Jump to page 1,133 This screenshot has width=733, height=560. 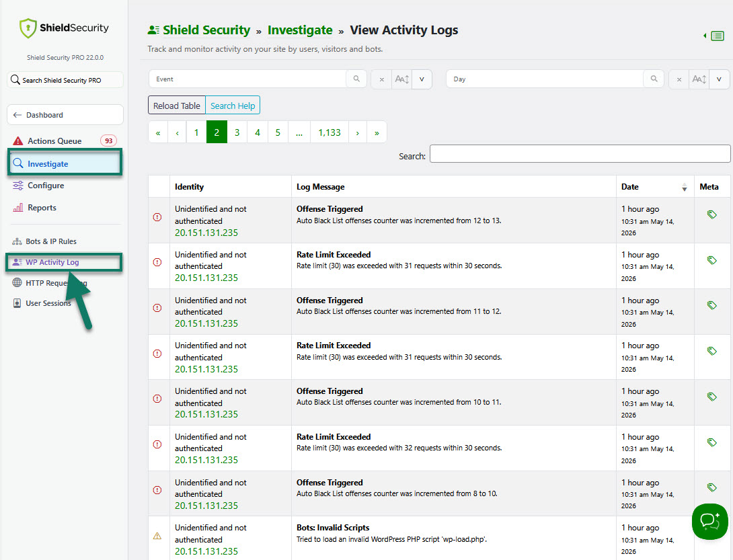tap(330, 132)
